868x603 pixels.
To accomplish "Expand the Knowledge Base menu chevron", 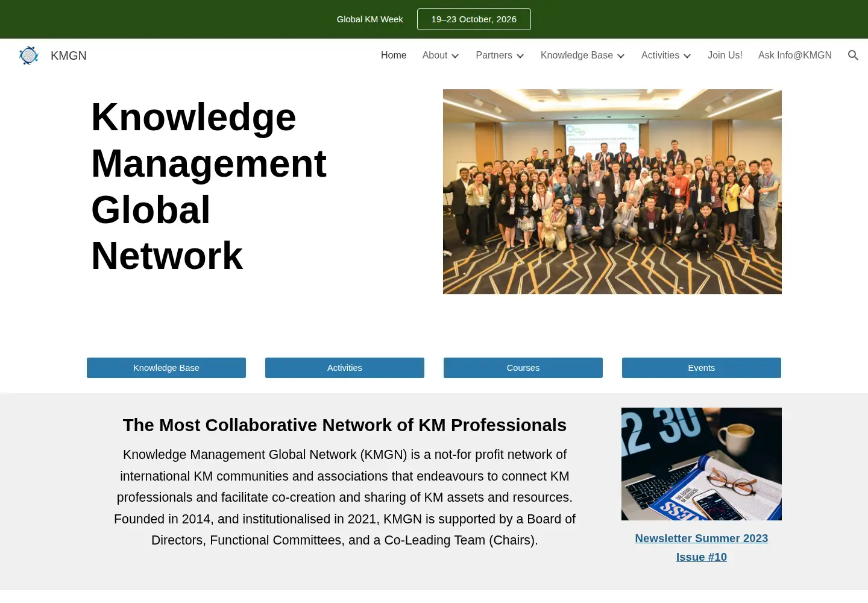I will pyautogui.click(x=621, y=56).
